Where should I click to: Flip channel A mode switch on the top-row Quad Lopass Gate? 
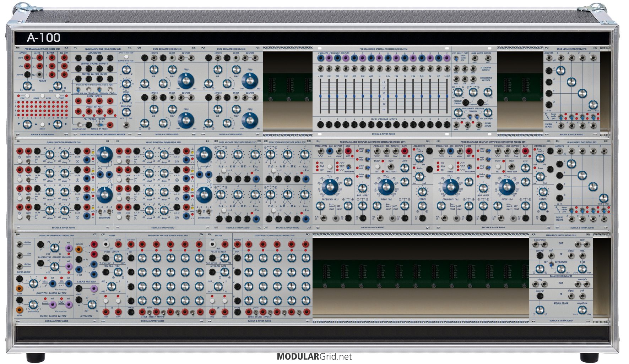[x=561, y=117]
